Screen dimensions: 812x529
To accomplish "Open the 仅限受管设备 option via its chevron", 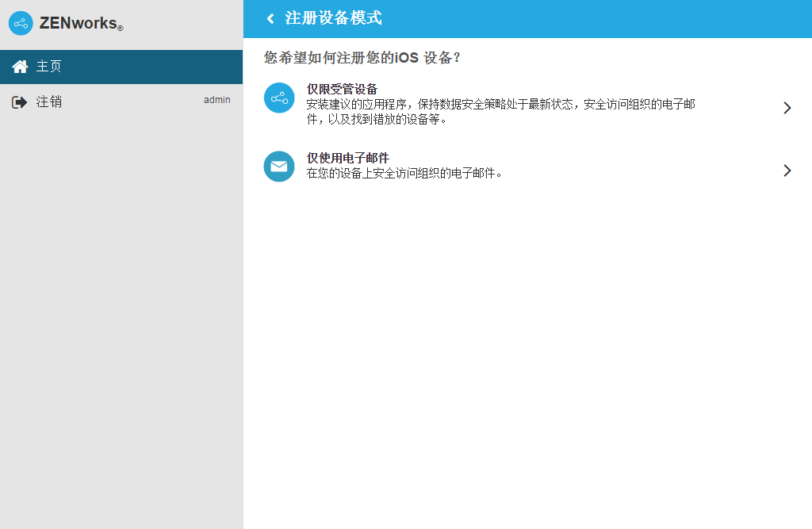I will coord(787,108).
